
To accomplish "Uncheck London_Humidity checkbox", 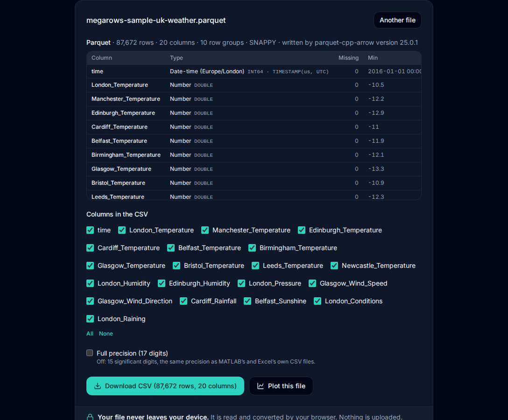I will pos(90,283).
